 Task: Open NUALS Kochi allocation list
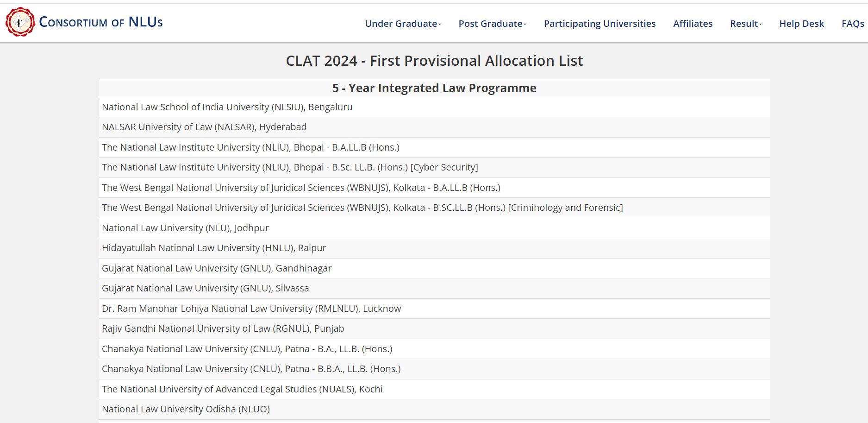[242, 389]
